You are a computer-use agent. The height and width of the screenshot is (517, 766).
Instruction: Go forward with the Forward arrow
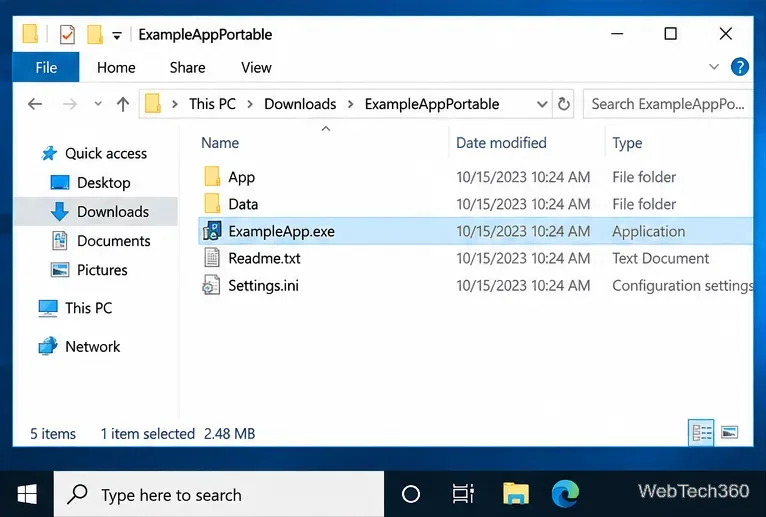[x=70, y=104]
